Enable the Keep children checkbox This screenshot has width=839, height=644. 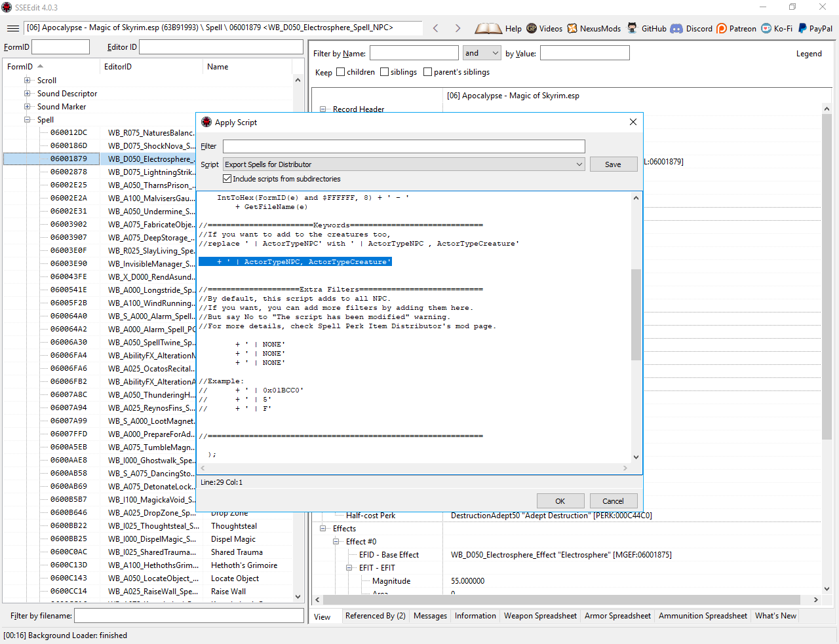(341, 72)
